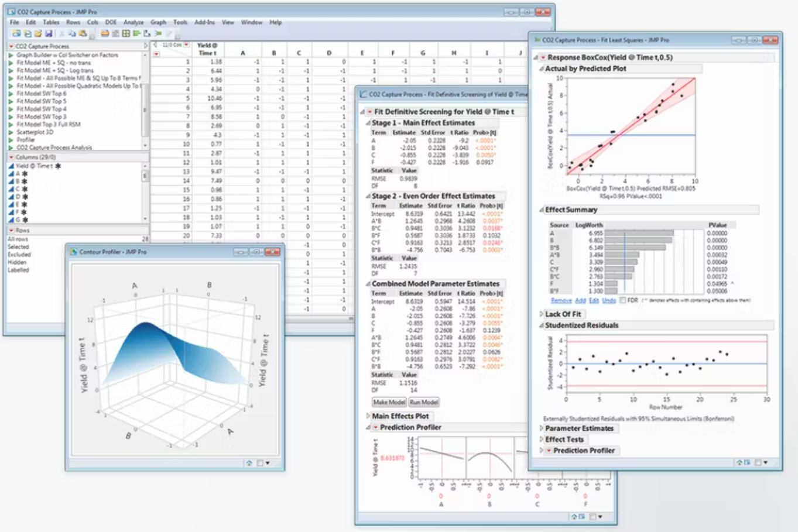Toggle the checkbox in Definitive Screening footer
This screenshot has width=798, height=532.
tap(592, 517)
